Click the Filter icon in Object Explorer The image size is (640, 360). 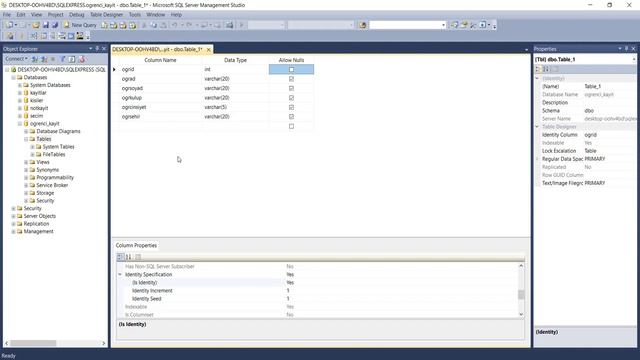(62, 59)
